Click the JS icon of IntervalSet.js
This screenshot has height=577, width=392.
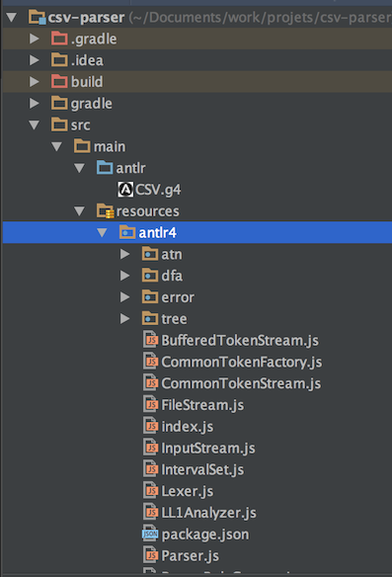pyautogui.click(x=150, y=469)
